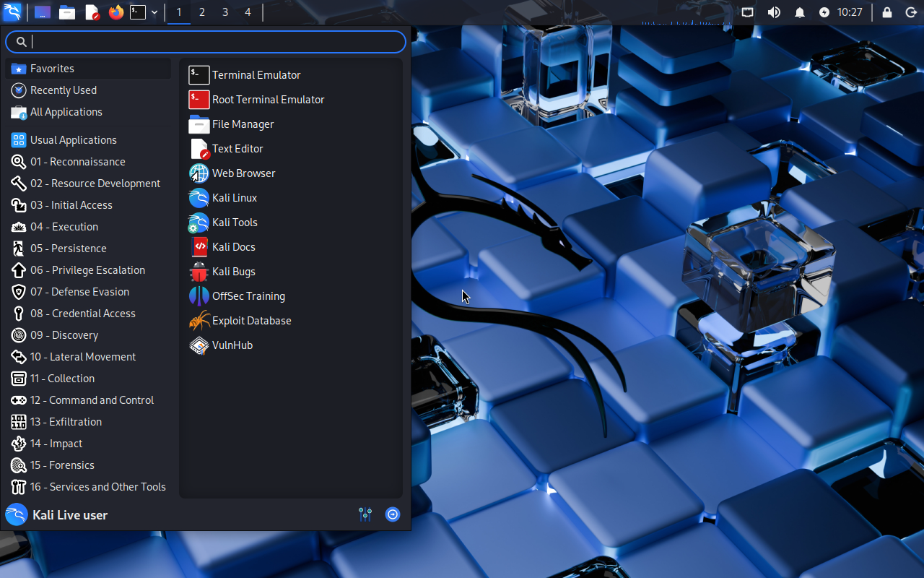Select the 01 - Reconnaissance category
Screen dimensions: 924x578
tap(77, 162)
